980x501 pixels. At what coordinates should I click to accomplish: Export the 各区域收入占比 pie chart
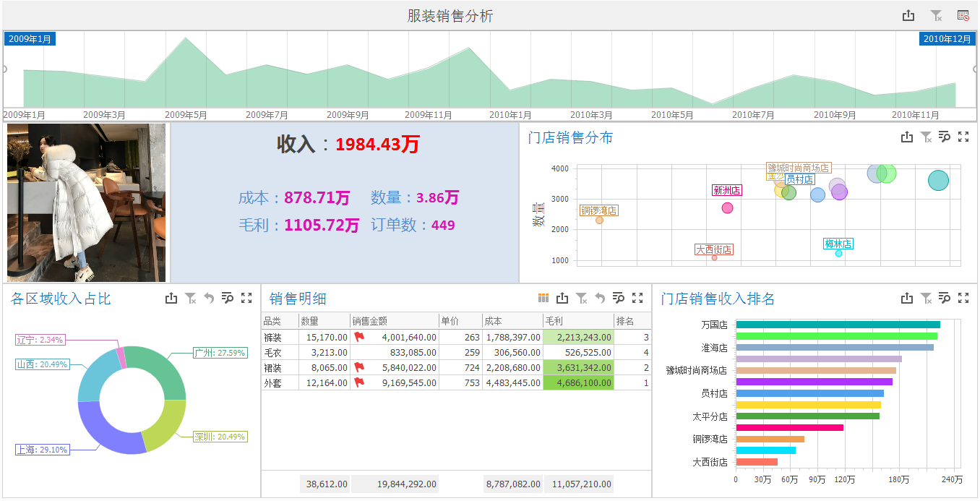171,298
